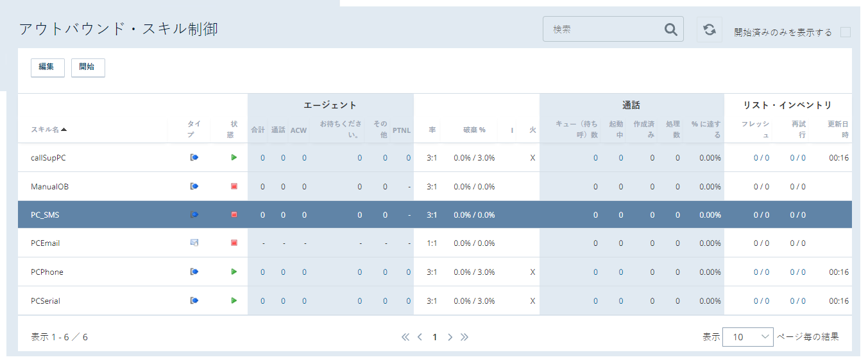Go to last page double-arrow
The width and height of the screenshot is (868, 364).
[x=464, y=337]
